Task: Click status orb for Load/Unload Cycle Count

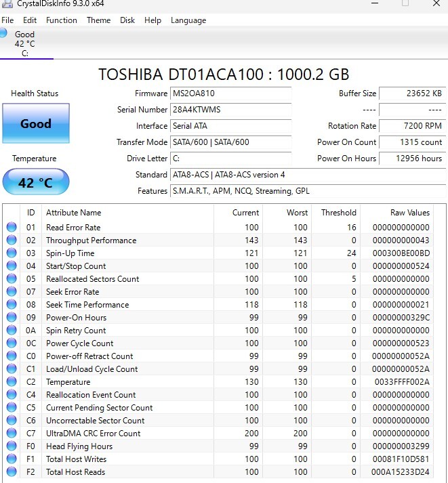Action: coord(12,369)
